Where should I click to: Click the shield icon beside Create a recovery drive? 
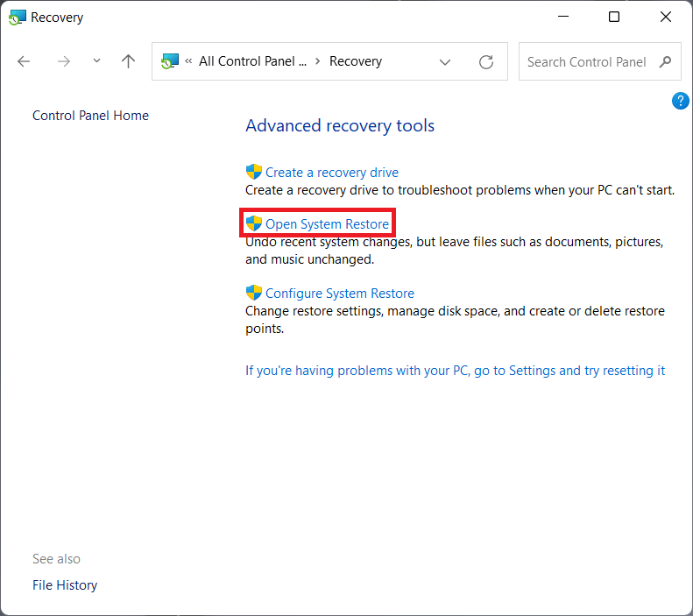pos(254,173)
